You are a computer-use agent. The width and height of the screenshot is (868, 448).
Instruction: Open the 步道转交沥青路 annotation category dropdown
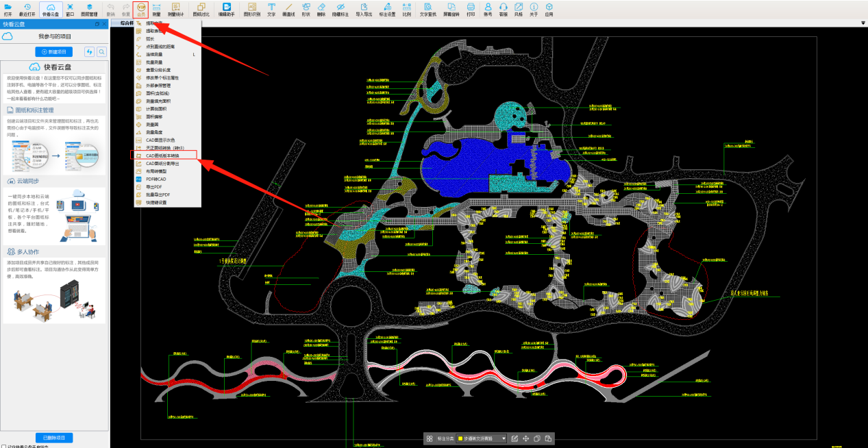(x=482, y=438)
